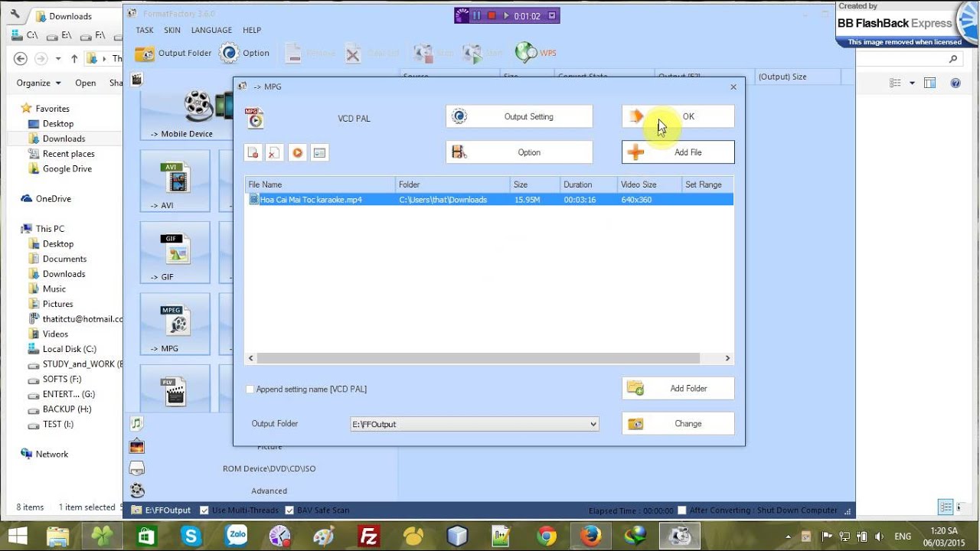Open Output Setting in MPG dialog
The image size is (980, 551).
[519, 116]
